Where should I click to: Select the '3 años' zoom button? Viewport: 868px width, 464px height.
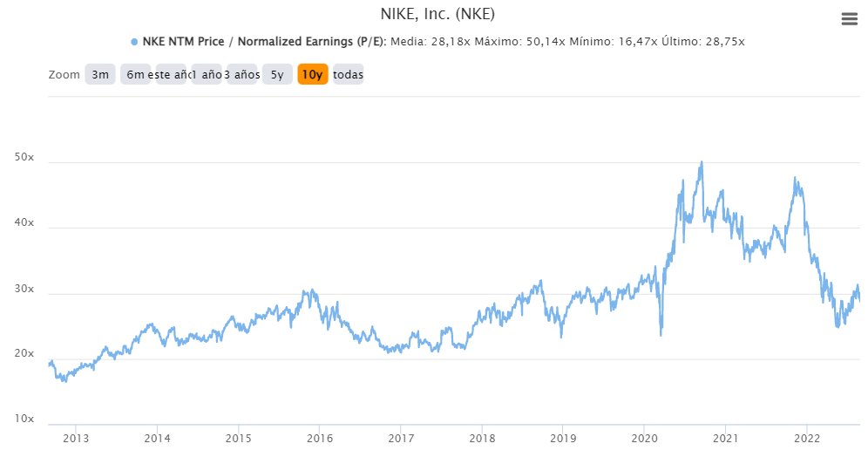tap(242, 74)
